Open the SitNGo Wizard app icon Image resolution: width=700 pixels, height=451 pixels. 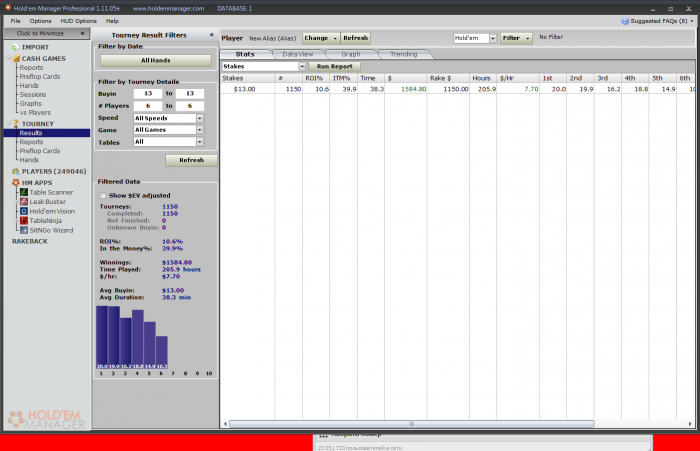24,230
